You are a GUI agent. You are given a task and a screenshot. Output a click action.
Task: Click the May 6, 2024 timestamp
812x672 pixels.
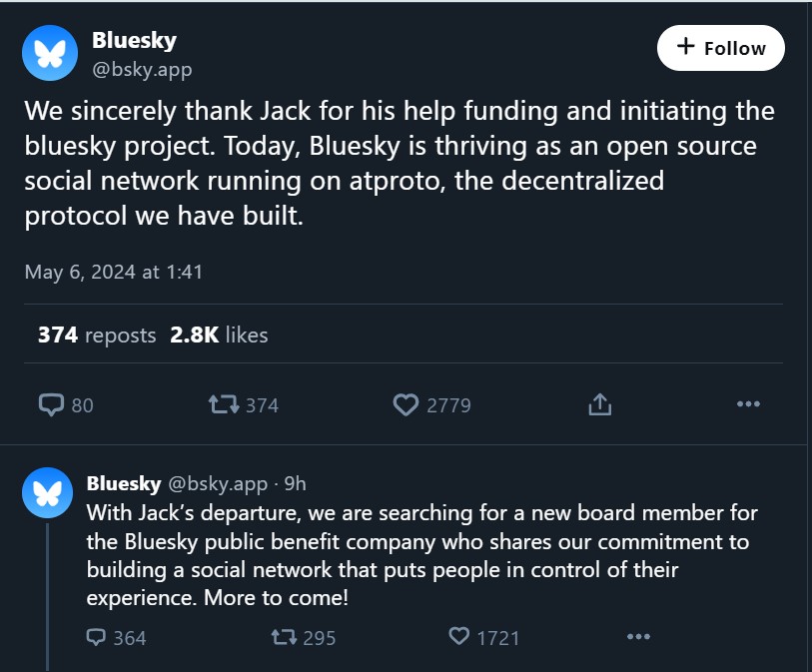114,272
